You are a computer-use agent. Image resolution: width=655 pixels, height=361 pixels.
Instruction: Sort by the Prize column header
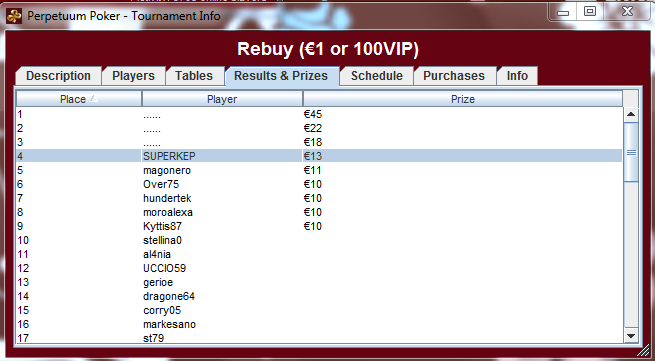point(463,99)
